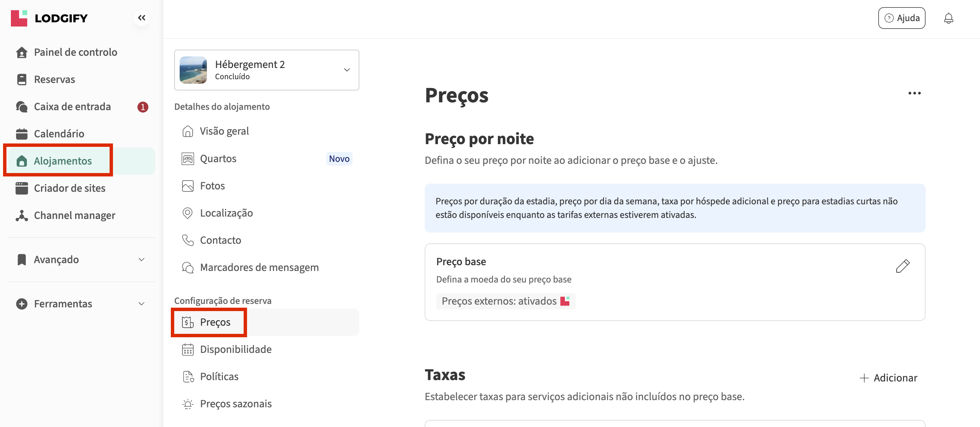Open Caixa de entrada inbox
Screen dimensions: 980x427
[x=72, y=106]
